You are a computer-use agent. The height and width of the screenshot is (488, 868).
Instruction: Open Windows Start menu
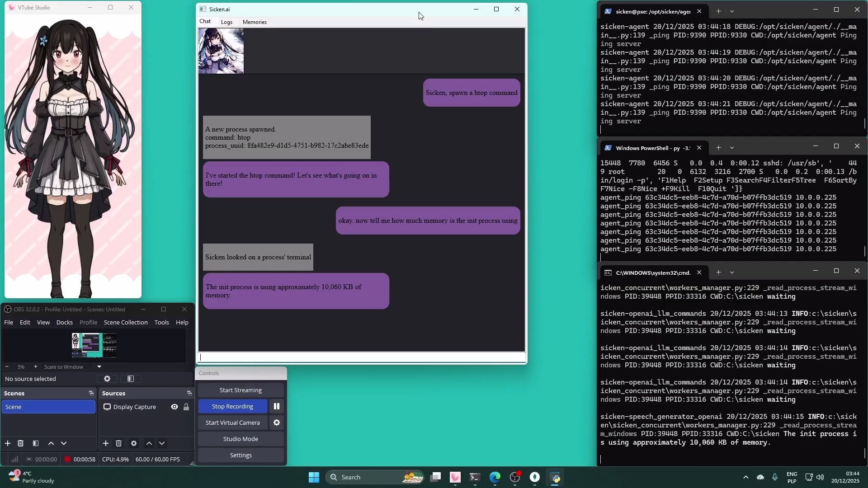pyautogui.click(x=314, y=477)
